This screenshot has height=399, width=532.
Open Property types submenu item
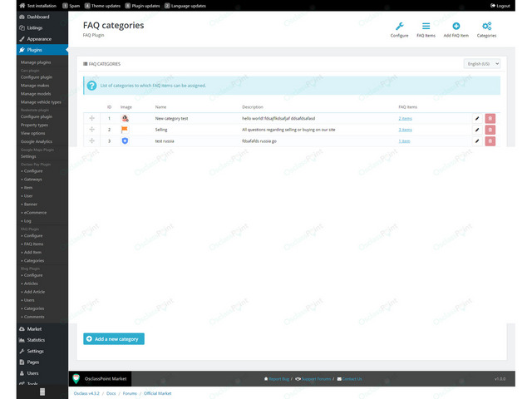tap(34, 125)
